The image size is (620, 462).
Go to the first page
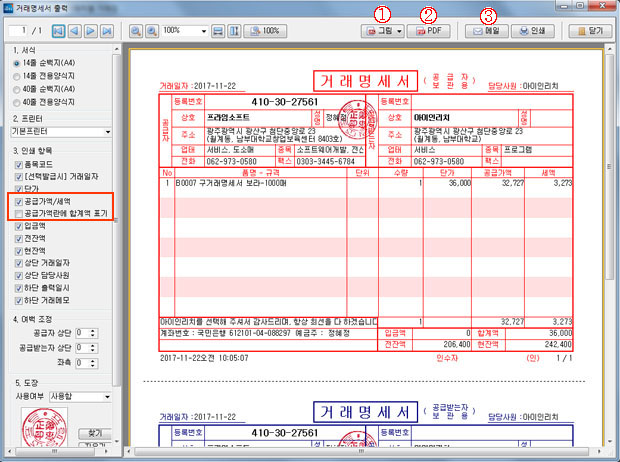click(x=57, y=31)
